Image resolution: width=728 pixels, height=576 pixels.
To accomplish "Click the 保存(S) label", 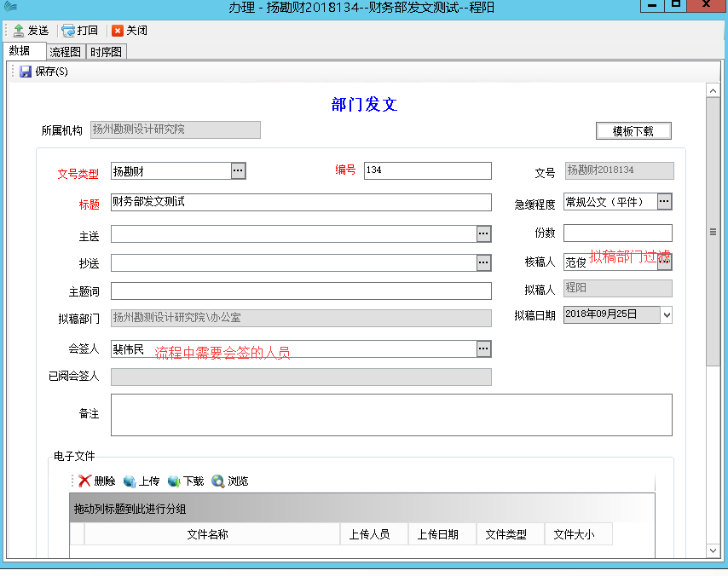I will click(x=51, y=72).
